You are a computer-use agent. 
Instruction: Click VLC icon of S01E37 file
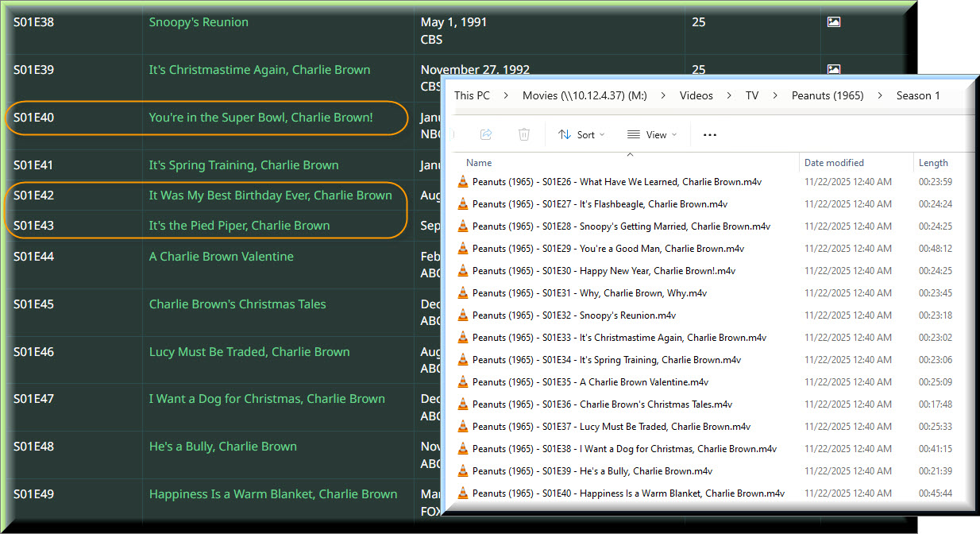[463, 427]
